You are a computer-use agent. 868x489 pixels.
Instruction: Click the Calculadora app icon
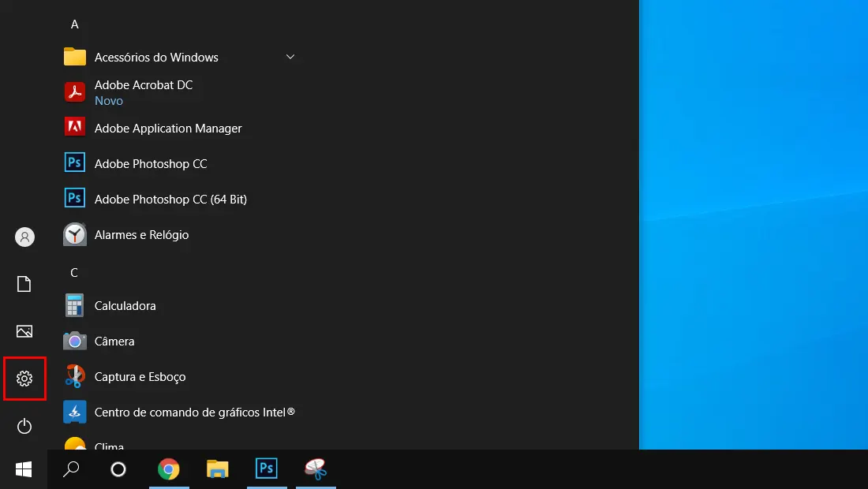tap(75, 305)
